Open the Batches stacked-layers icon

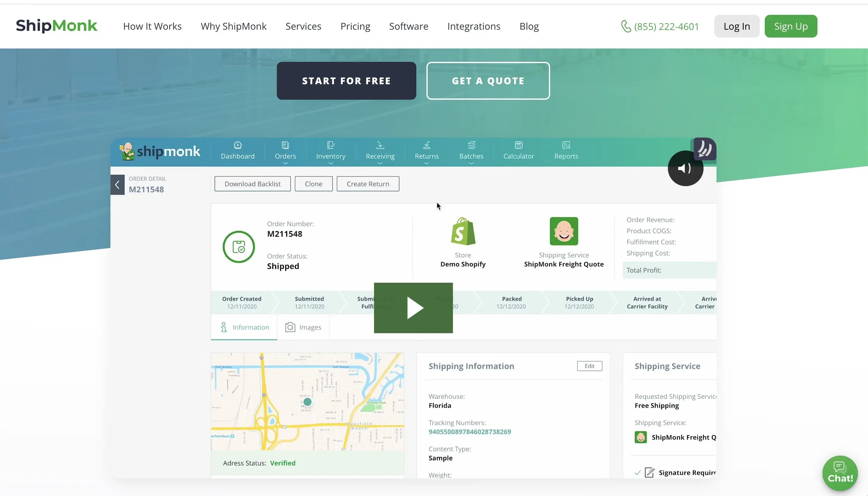pyautogui.click(x=471, y=145)
